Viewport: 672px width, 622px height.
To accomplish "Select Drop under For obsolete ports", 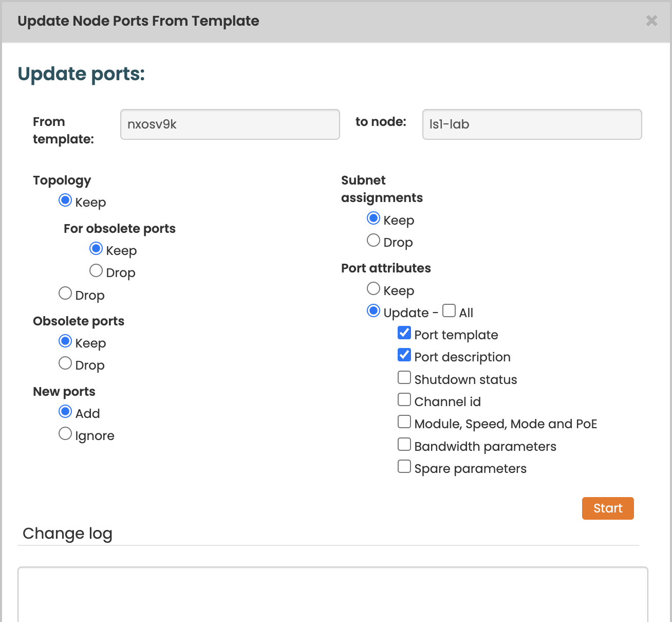I will tap(96, 271).
